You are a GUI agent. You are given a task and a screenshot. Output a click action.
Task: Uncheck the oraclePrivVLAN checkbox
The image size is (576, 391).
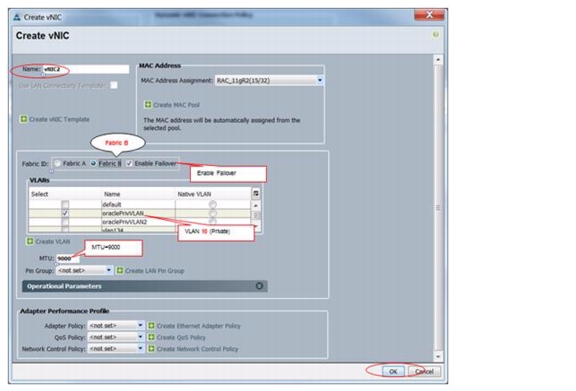[65, 213]
